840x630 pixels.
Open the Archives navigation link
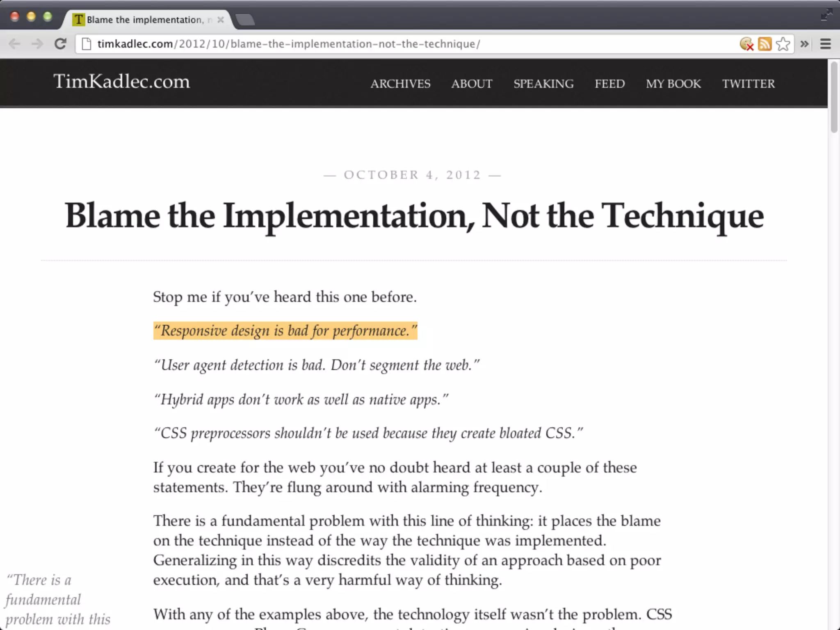400,84
